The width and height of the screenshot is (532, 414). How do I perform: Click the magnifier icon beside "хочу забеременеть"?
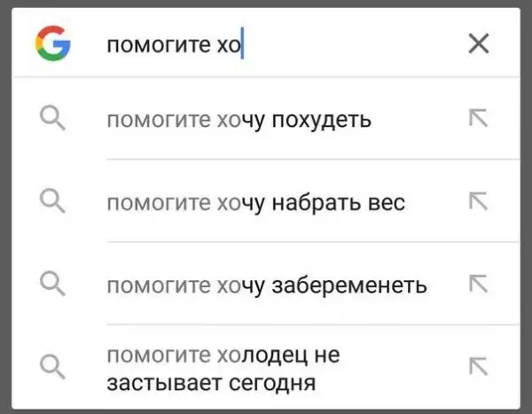pyautogui.click(x=53, y=285)
